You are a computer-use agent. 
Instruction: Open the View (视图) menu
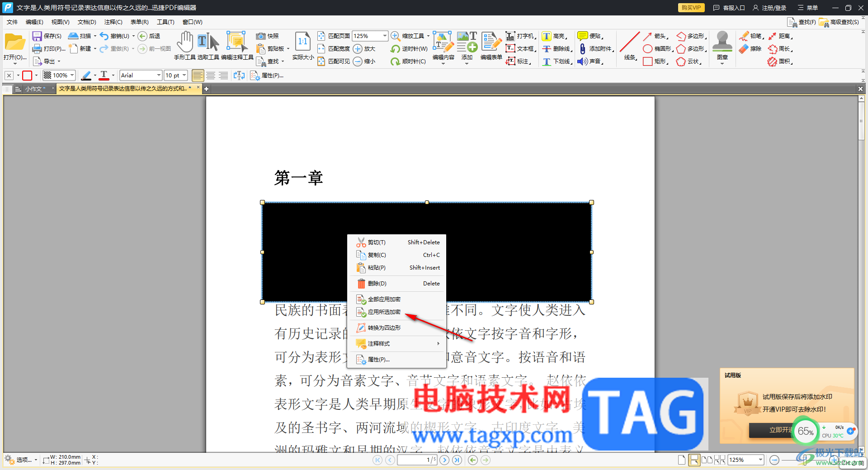(60, 22)
